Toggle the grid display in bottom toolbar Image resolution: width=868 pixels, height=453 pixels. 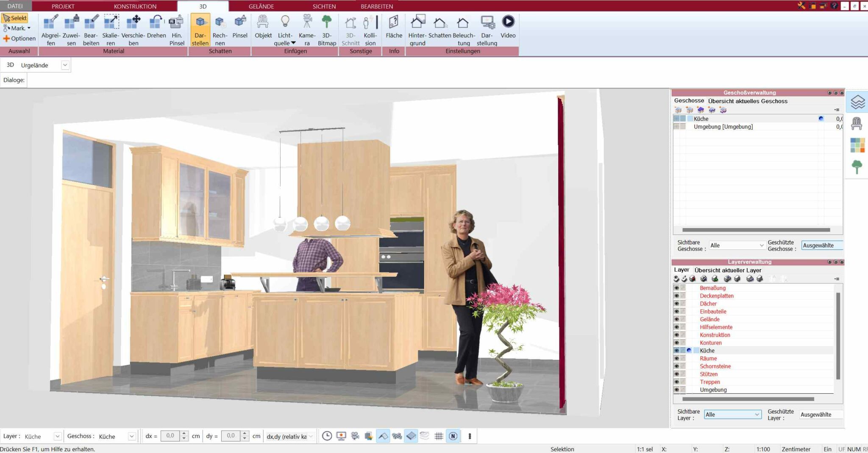tap(440, 436)
